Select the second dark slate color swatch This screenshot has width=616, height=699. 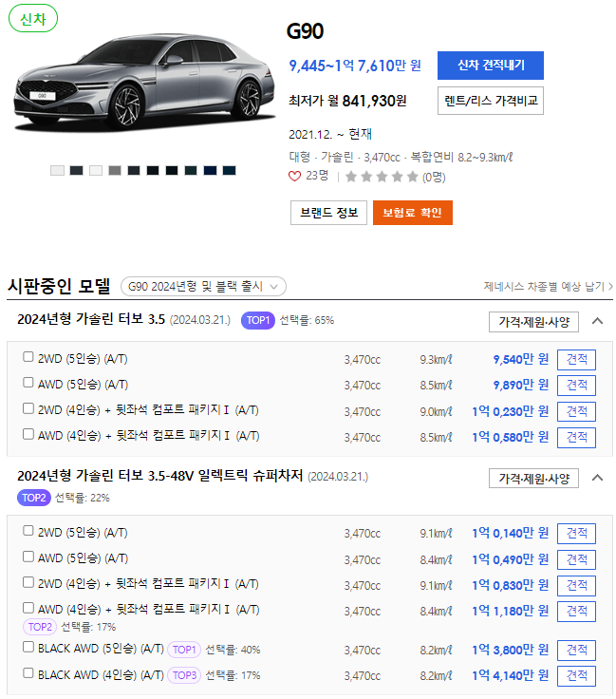coord(76,170)
